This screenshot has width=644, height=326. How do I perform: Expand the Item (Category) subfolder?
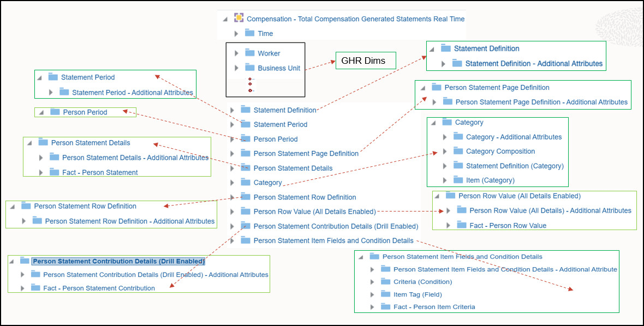tap(445, 180)
